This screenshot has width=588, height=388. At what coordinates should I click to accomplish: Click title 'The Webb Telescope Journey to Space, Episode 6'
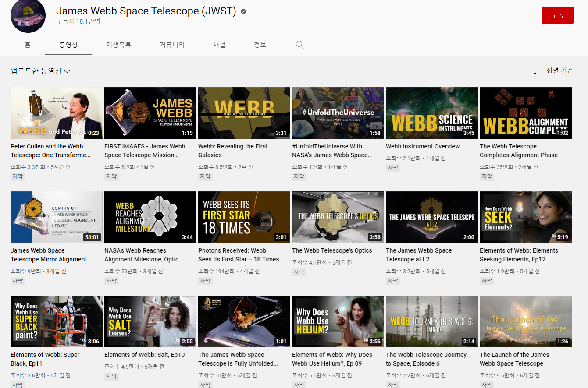click(426, 359)
